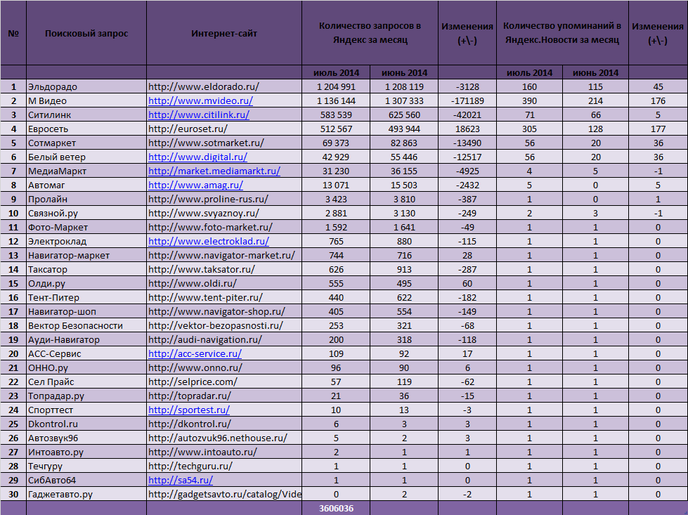
Task: Select the total cell '3606036'
Action: pos(336,508)
